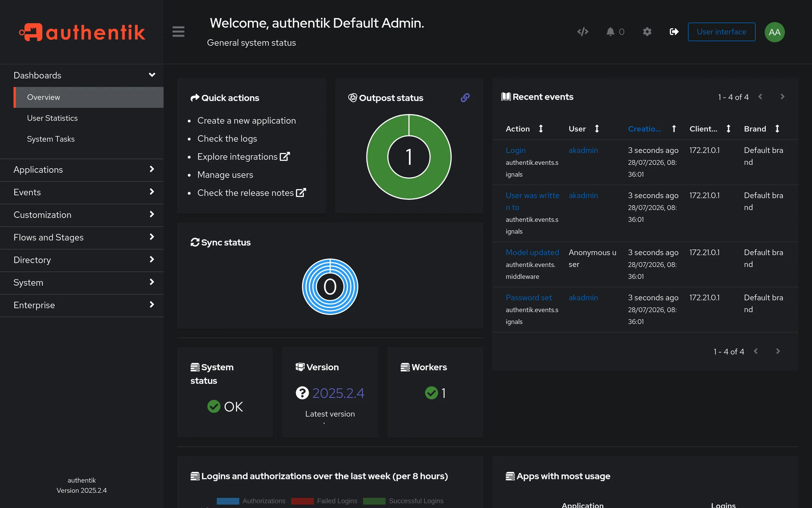Click Latest version text
Image resolution: width=812 pixels, height=508 pixels.
point(330,414)
